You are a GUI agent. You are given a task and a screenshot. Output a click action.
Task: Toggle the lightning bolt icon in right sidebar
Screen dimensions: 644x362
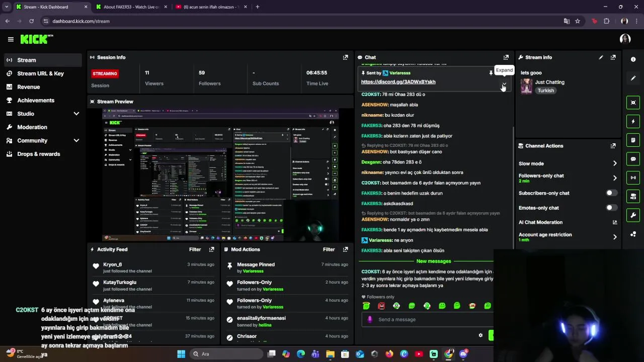point(633,121)
